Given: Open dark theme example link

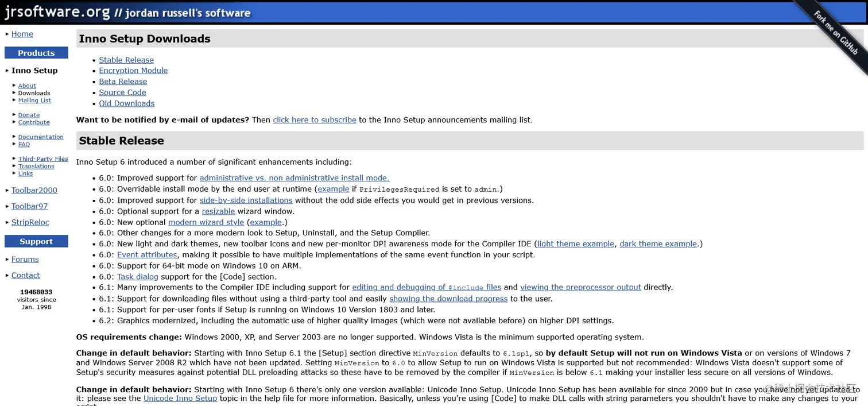Looking at the screenshot, I should (658, 244).
